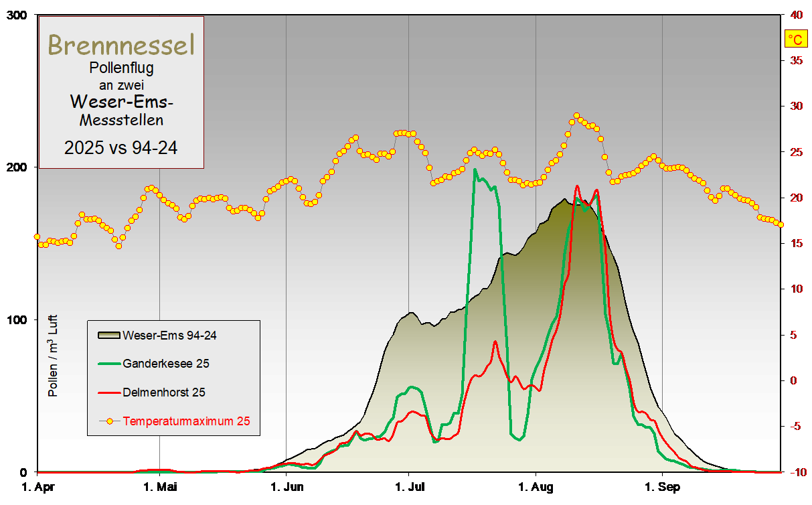Click the 40 value on temperature axis
The width and height of the screenshot is (812, 505).
pos(797,15)
